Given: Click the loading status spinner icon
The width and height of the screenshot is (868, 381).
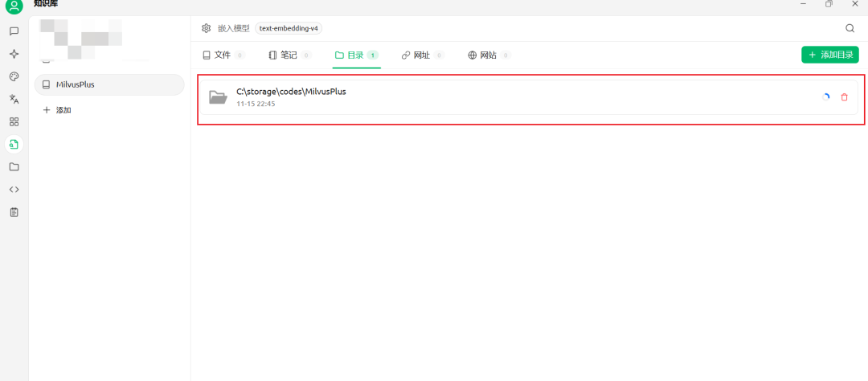Looking at the screenshot, I should 826,97.
